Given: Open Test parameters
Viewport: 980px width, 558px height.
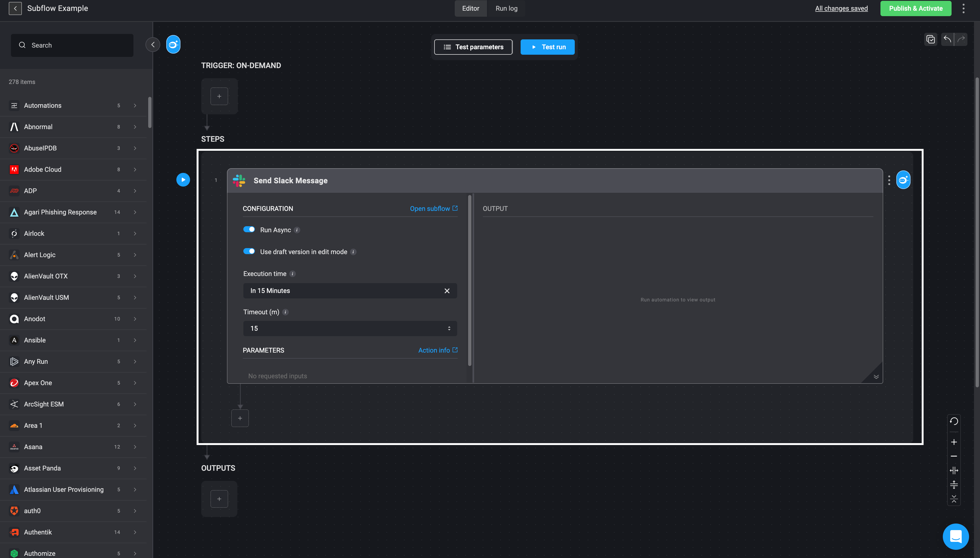Looking at the screenshot, I should 473,47.
